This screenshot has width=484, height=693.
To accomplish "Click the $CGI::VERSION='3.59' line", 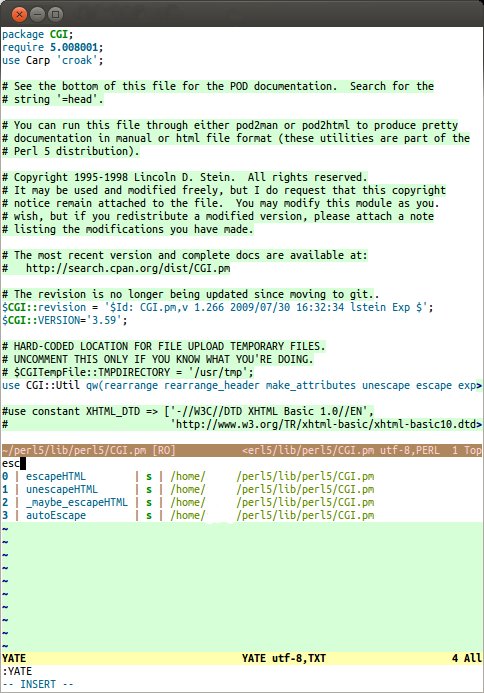I will [x=65, y=320].
